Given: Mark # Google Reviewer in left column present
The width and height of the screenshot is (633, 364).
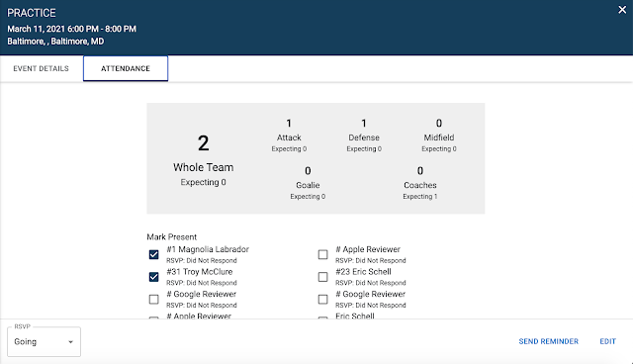Looking at the screenshot, I should [x=154, y=299].
